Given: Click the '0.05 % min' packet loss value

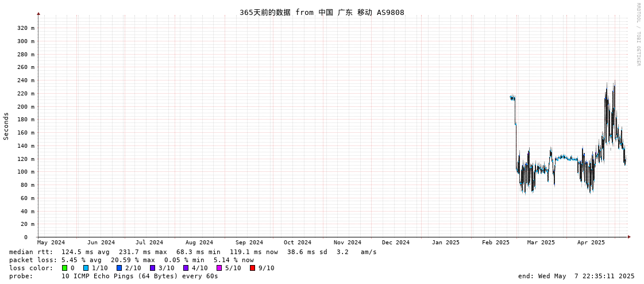Looking at the screenshot, I should pos(184,260).
